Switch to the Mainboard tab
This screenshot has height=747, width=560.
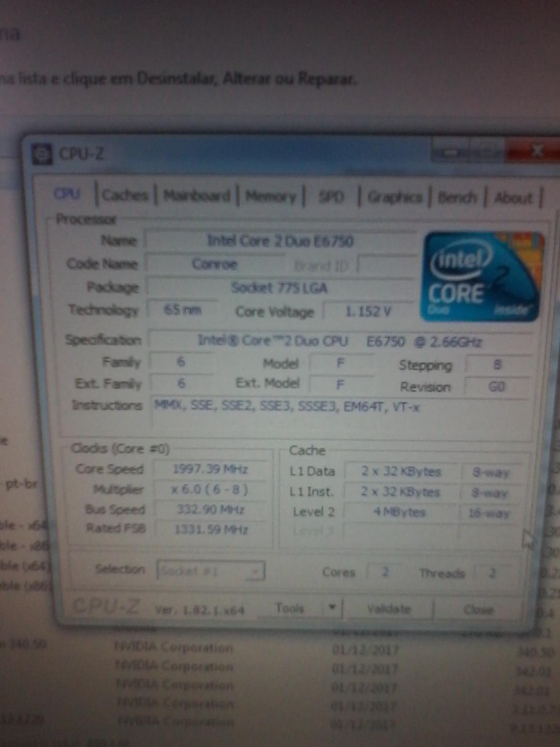[196, 196]
